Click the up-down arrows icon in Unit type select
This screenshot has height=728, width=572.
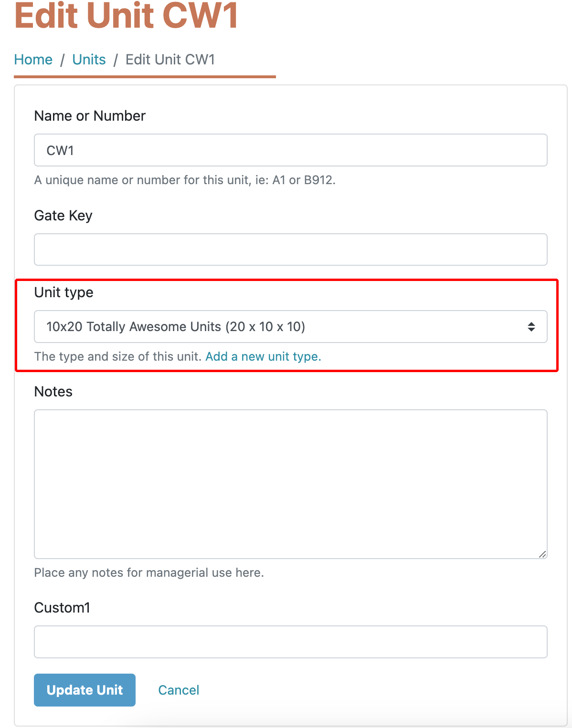[x=531, y=327]
